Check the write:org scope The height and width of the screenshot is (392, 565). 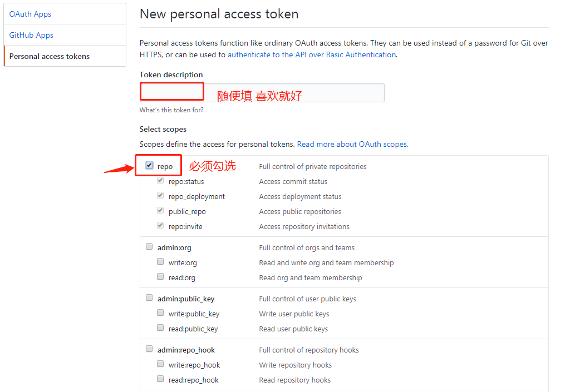tap(160, 262)
